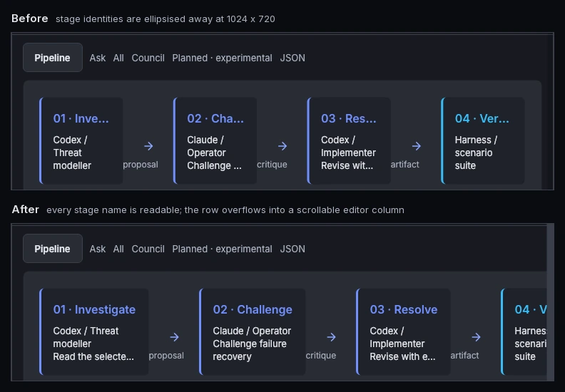Click 'proposal' label in After panel
The image size is (565, 392).
coord(166,356)
